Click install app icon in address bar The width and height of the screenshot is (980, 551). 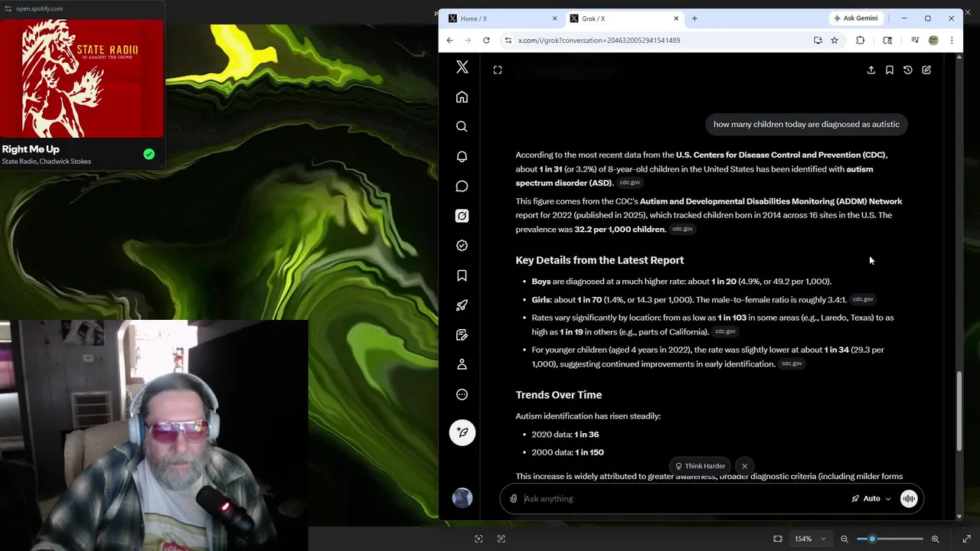click(x=818, y=40)
